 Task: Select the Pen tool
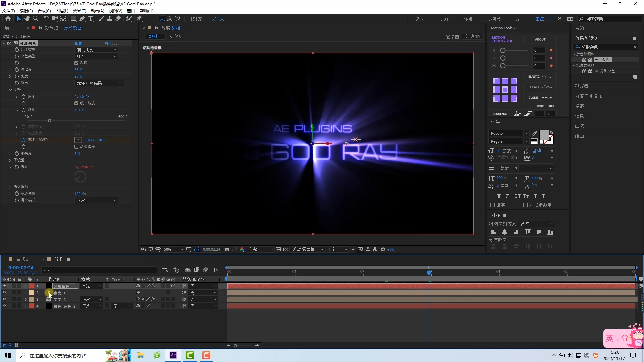pos(82,19)
